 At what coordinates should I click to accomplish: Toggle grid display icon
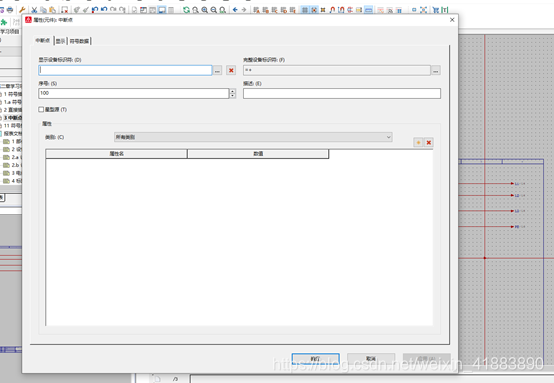click(305, 10)
